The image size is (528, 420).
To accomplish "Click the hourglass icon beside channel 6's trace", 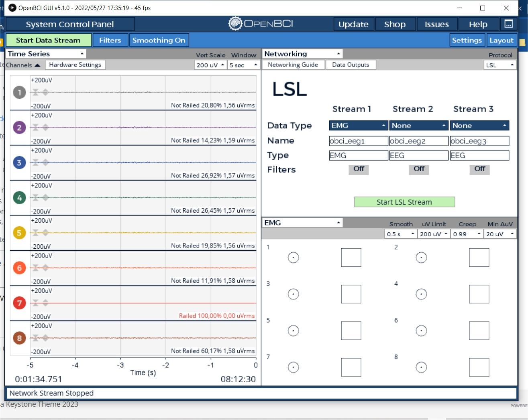I will (36, 268).
